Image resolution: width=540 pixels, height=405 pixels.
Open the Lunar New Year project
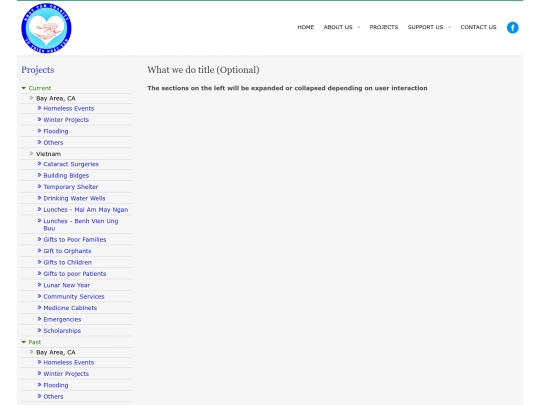click(x=66, y=285)
